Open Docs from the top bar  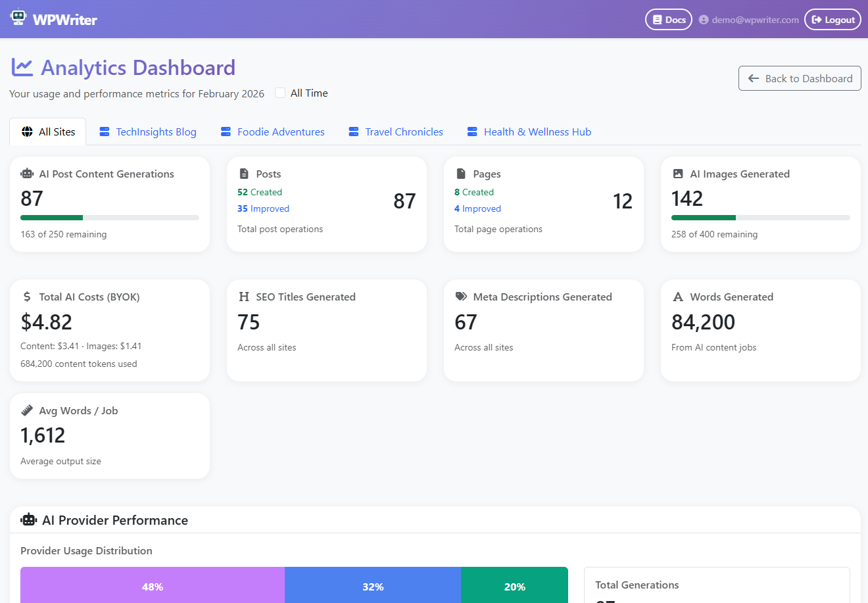point(668,19)
